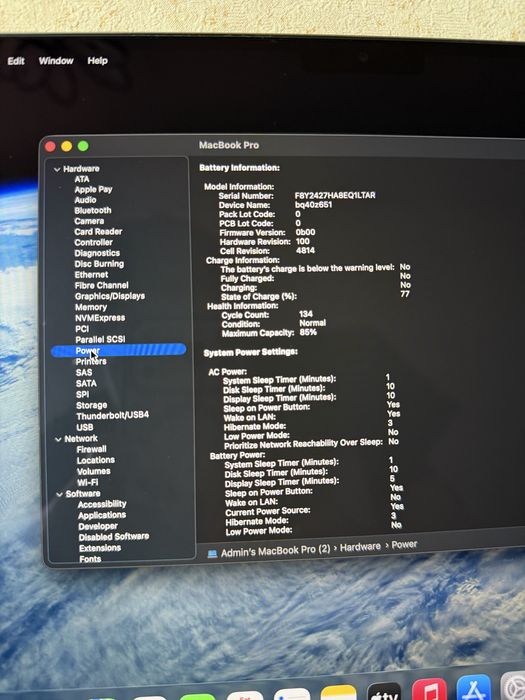Open the Apple TV app in the Dock
The height and width of the screenshot is (700, 525).
384,692
